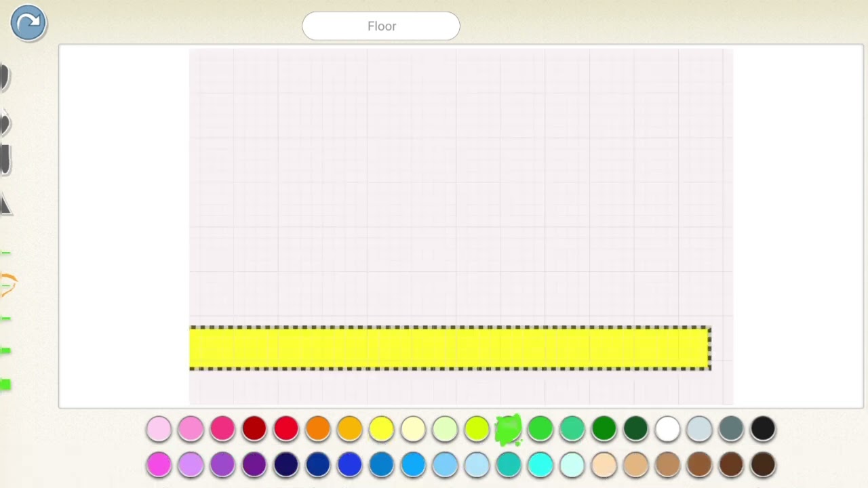Pick the bright red color swatch
The width and height of the screenshot is (868, 488).
[286, 429]
